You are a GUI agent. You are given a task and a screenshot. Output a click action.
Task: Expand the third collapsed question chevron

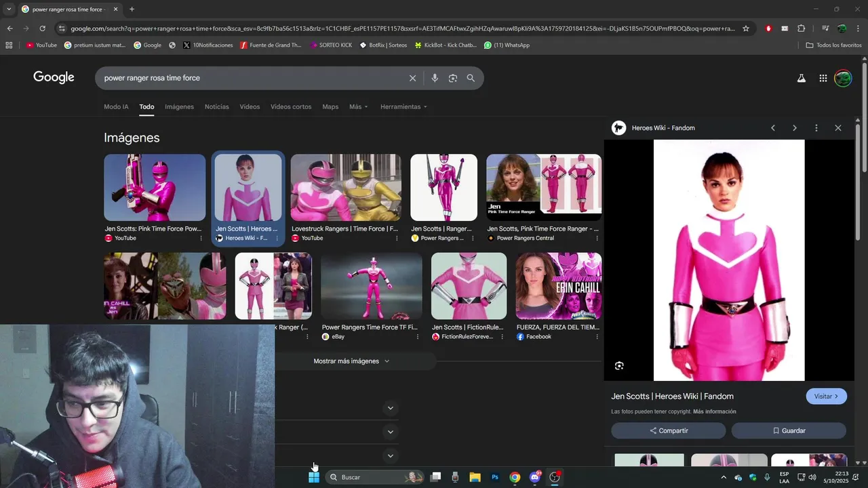390,456
